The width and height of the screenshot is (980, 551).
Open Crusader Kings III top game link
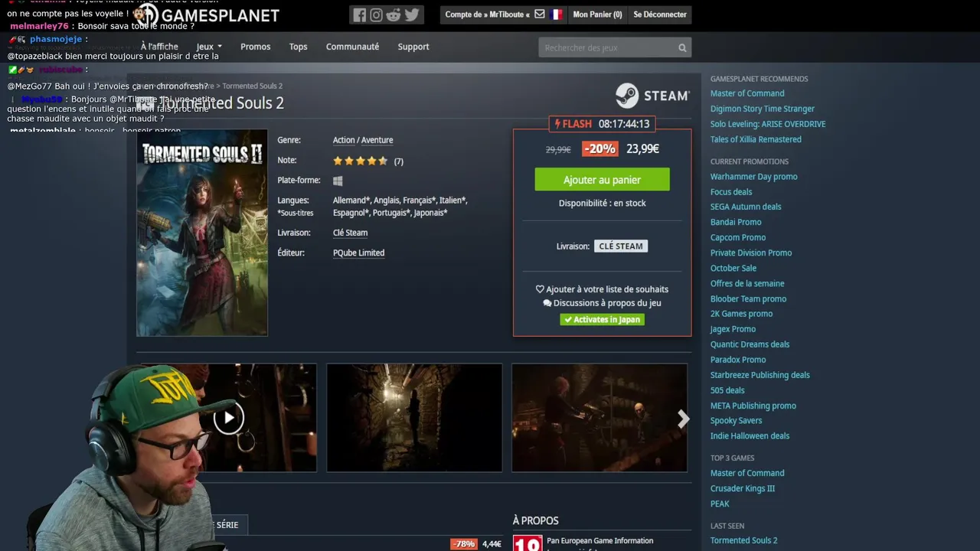pyautogui.click(x=743, y=488)
